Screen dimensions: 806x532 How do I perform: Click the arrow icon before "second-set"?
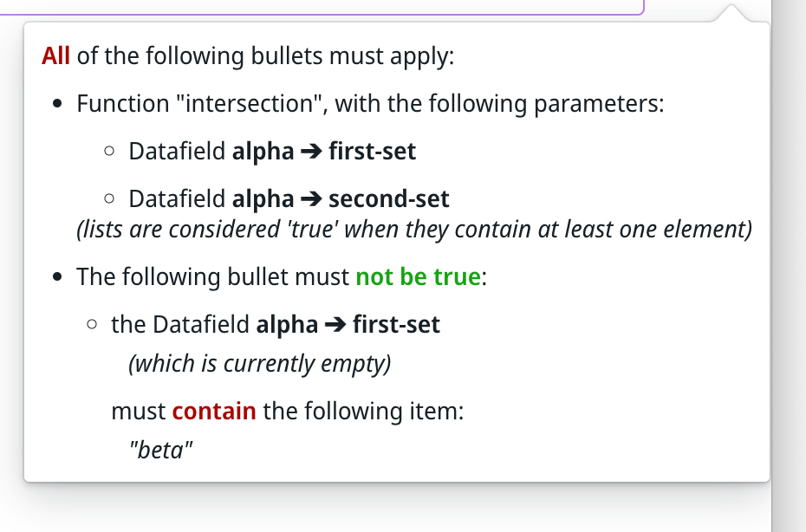311,199
